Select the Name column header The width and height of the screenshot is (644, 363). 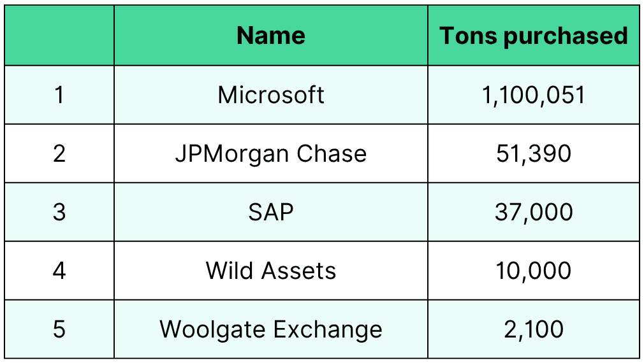point(271,35)
